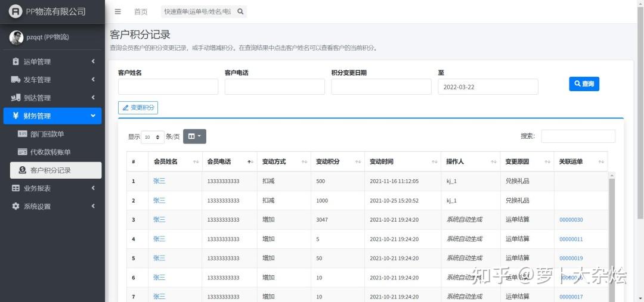The height and width of the screenshot is (302, 644).
Task: Focus the 客户电话 input field
Action: [x=275, y=86]
